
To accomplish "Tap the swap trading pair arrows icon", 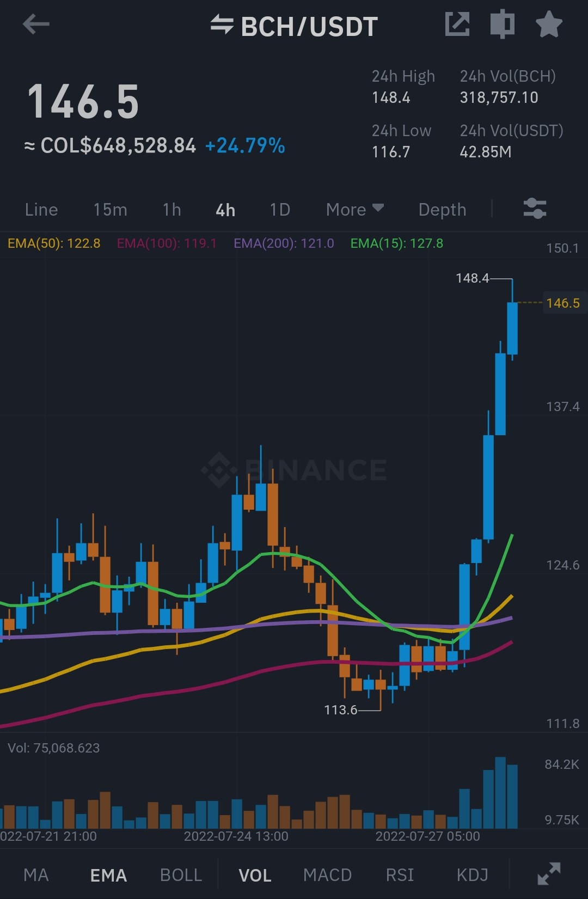I will coord(222,25).
